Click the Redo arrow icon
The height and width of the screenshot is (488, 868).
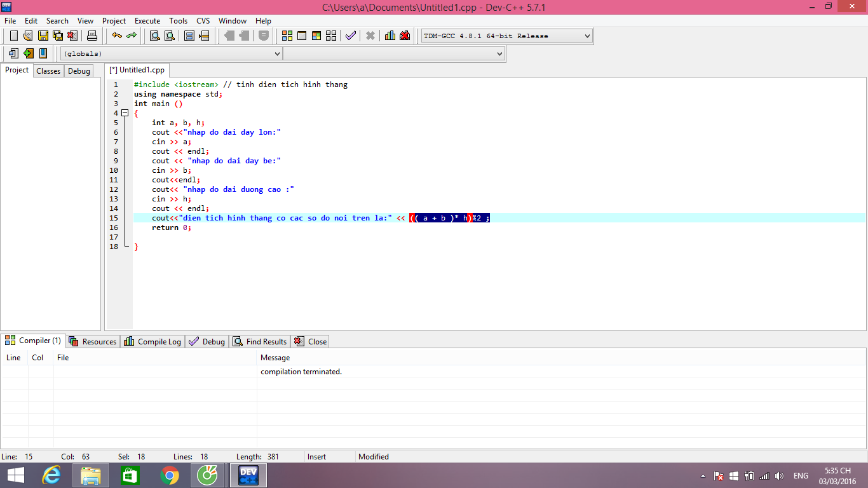(x=132, y=36)
